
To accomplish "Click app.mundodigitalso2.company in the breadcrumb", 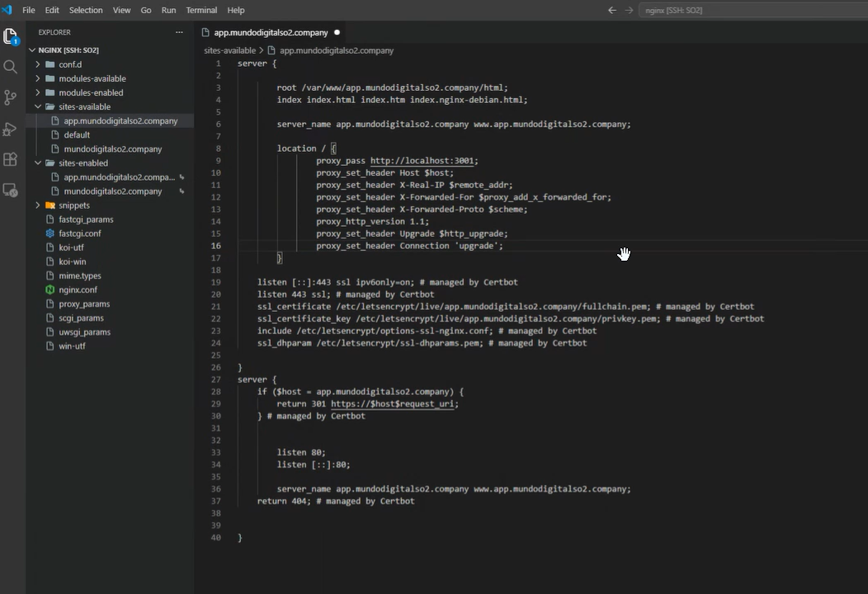I will [x=337, y=50].
